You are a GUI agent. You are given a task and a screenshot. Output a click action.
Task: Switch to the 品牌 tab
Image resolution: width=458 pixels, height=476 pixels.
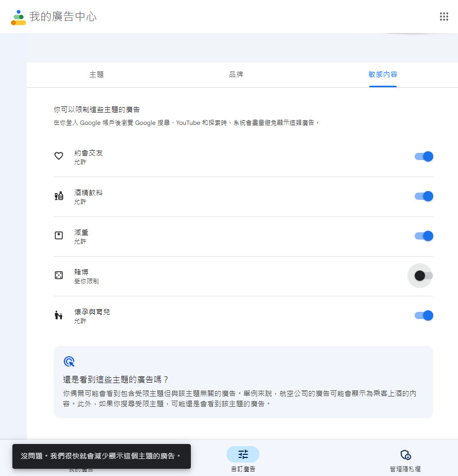(236, 74)
